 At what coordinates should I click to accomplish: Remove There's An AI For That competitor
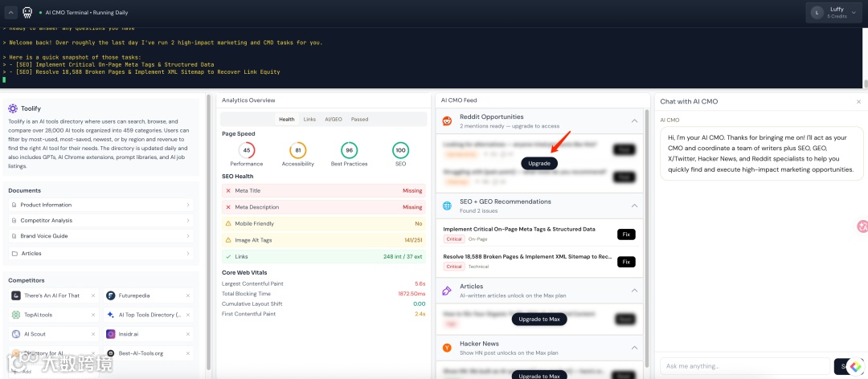(x=92, y=295)
